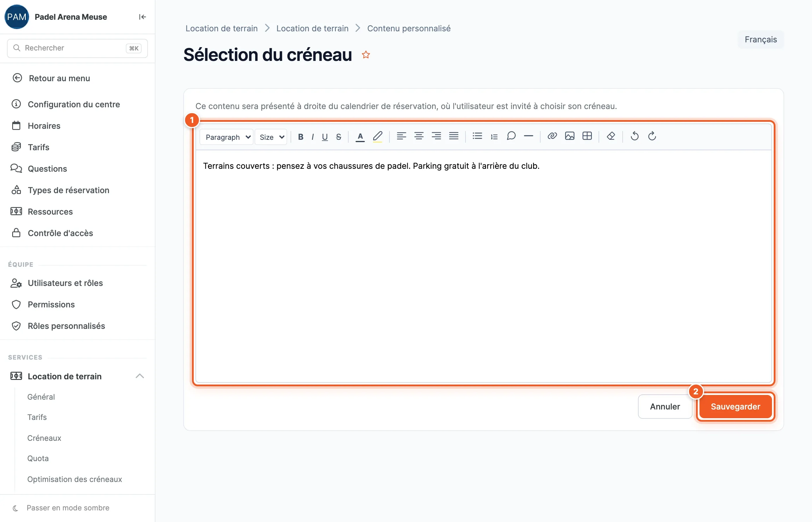The width and height of the screenshot is (812, 522).
Task: Insert a table into the editor
Action: pos(587,136)
